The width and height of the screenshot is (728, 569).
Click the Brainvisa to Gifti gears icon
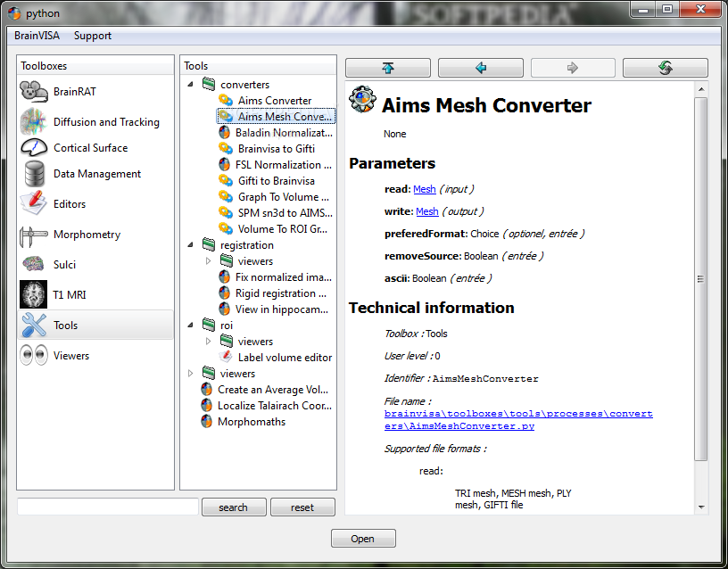click(226, 149)
